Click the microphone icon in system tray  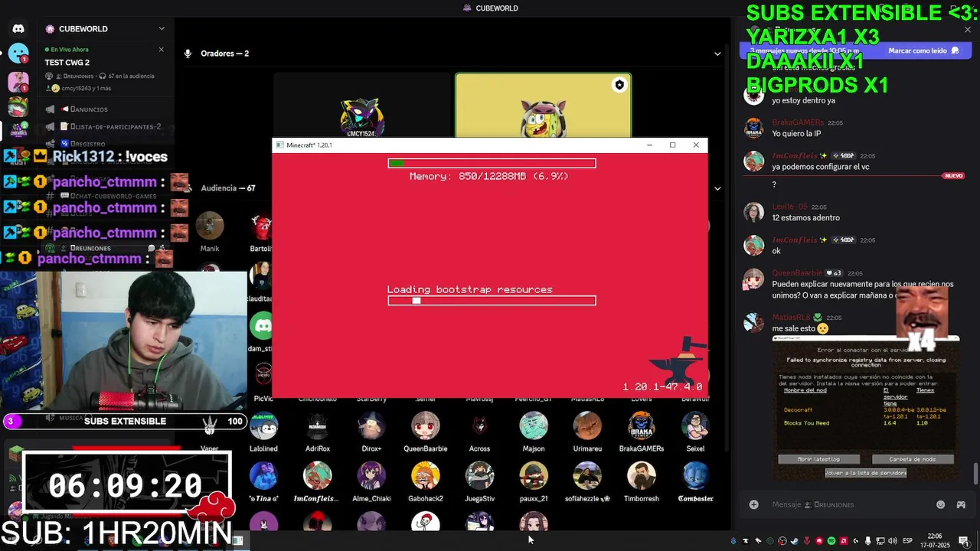click(x=867, y=541)
